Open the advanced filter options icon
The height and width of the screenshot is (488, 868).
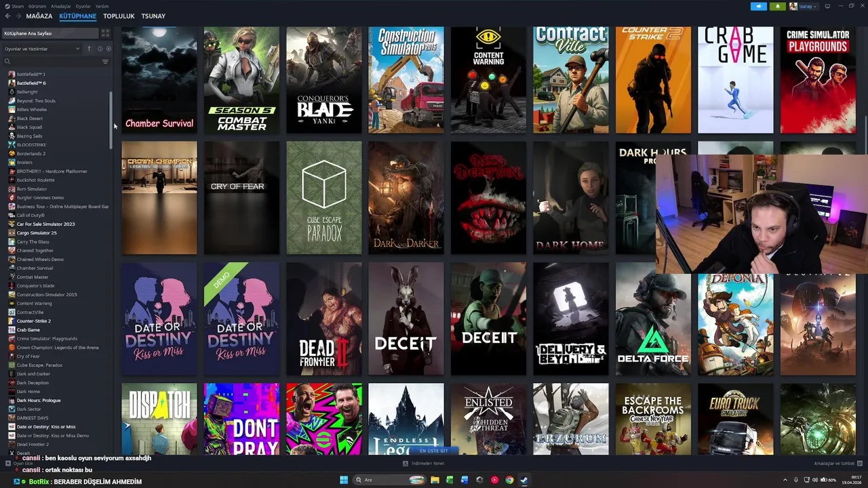[x=105, y=62]
